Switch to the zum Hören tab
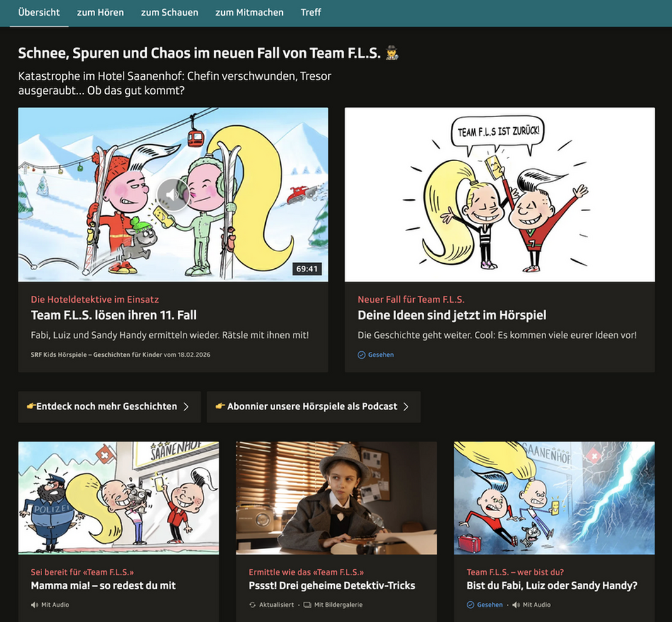 point(100,13)
